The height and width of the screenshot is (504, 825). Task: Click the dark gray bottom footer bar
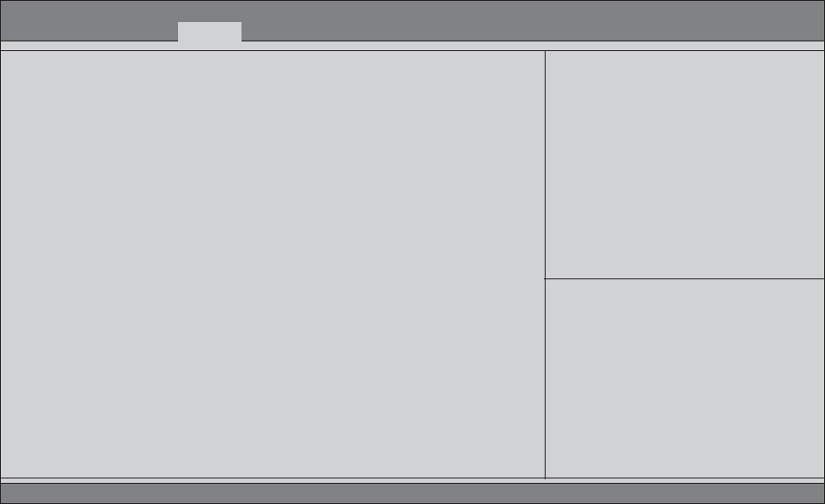(x=412, y=493)
